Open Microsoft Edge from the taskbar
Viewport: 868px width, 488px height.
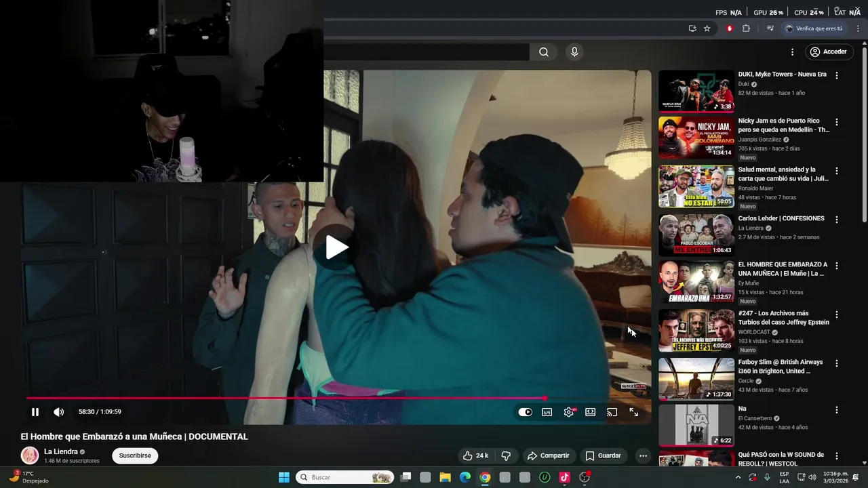coord(465,477)
